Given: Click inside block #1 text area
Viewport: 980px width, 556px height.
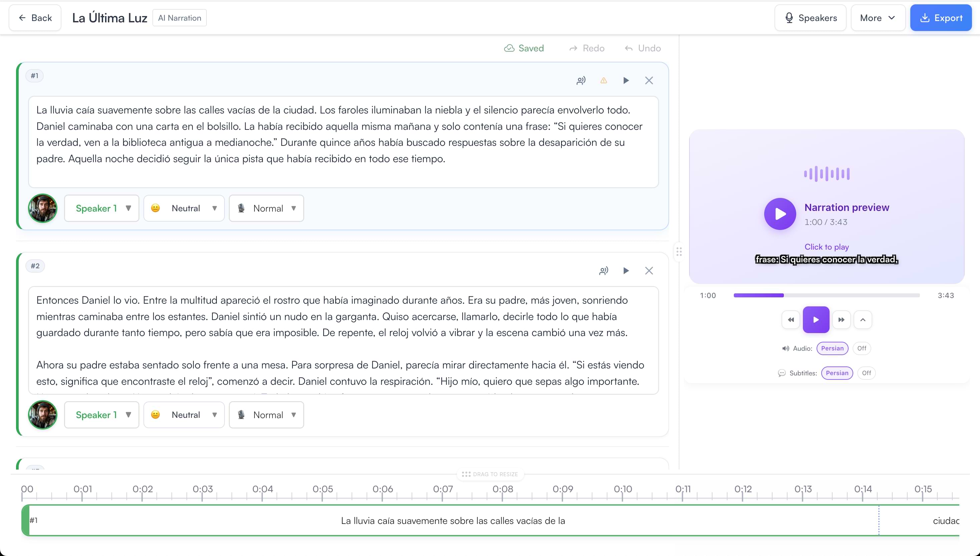Looking at the screenshot, I should tap(344, 142).
